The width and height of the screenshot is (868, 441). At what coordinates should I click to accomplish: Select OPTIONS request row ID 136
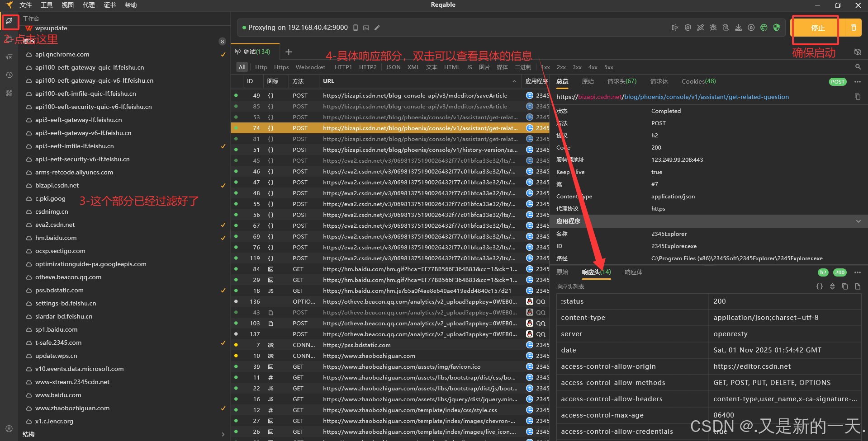click(x=390, y=301)
